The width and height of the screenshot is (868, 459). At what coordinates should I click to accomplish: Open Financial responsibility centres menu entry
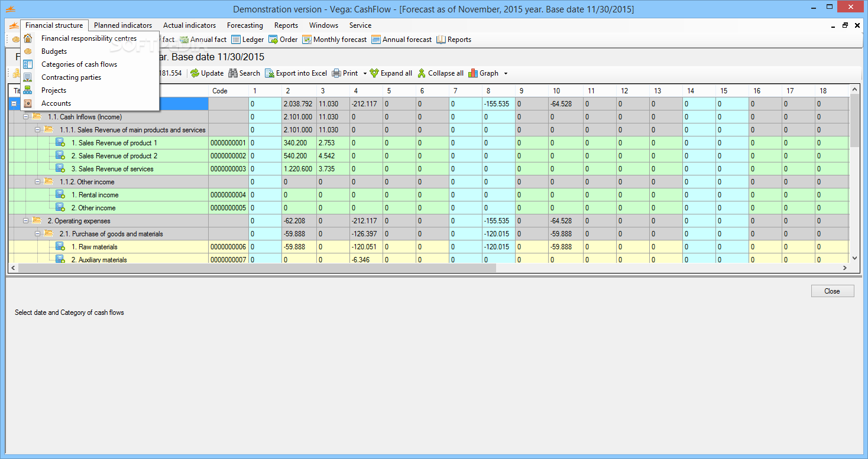click(89, 38)
